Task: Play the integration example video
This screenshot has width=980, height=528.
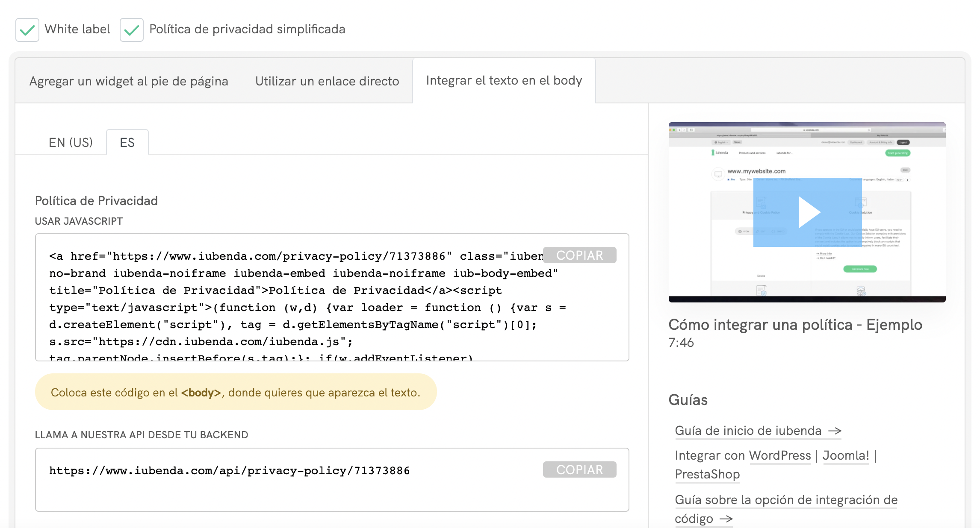Action: pos(807,212)
